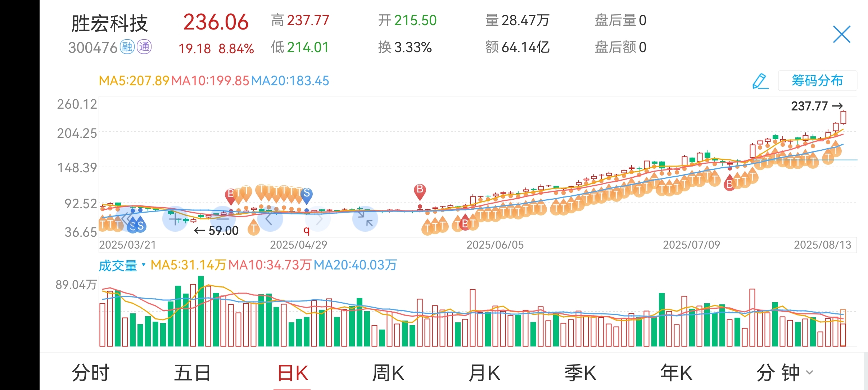
Task: Tap the stock name 胜宏科技
Action: coord(109,24)
